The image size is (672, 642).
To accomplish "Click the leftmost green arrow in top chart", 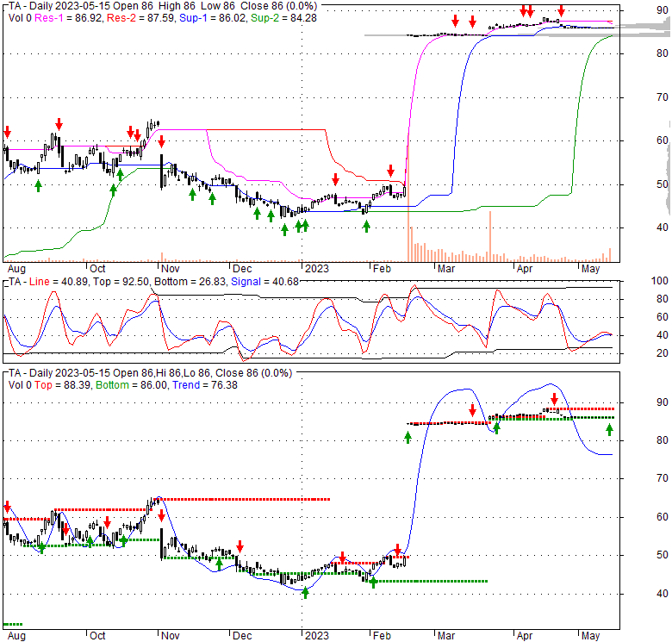I will point(37,185).
